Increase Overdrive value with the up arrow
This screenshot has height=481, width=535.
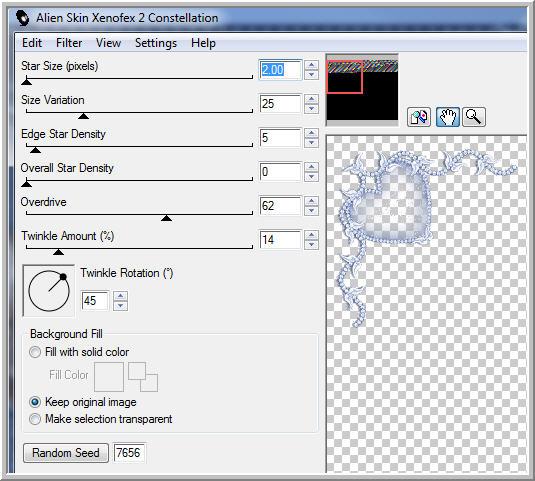point(311,201)
